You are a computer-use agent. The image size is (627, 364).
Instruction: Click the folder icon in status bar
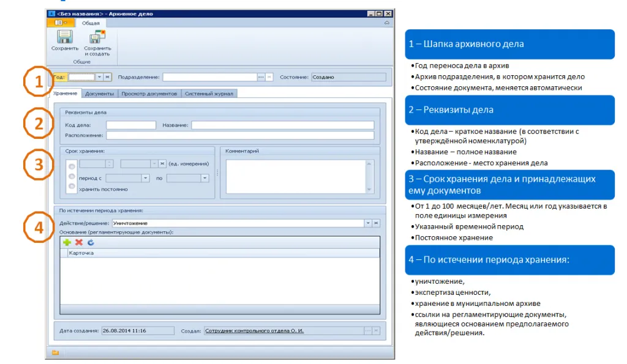tap(55, 352)
